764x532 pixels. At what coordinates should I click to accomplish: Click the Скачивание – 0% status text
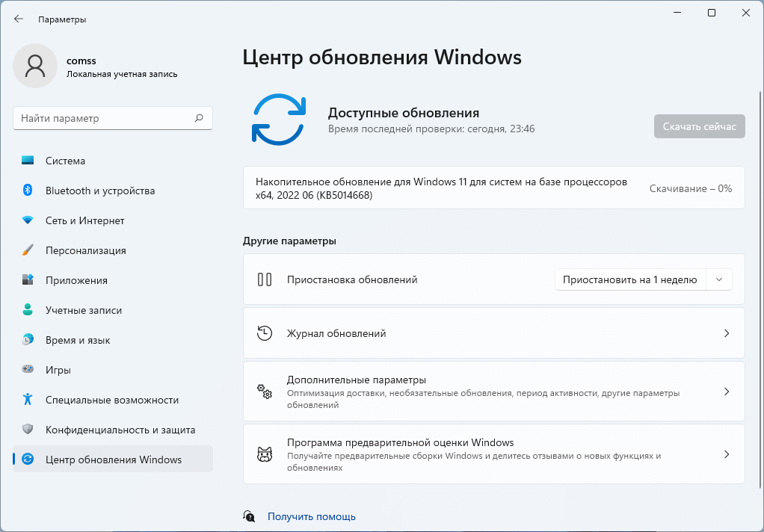691,188
